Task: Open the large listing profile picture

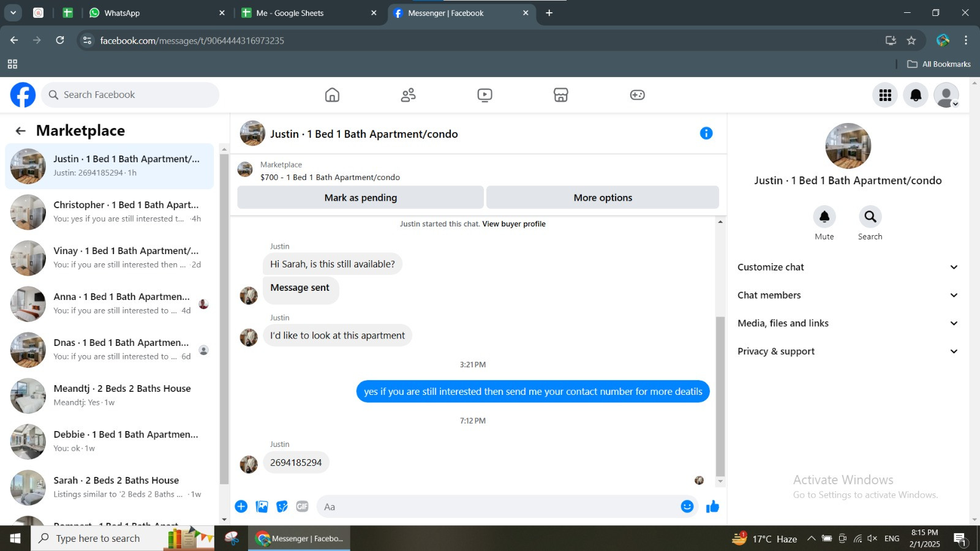Action: pos(848,146)
